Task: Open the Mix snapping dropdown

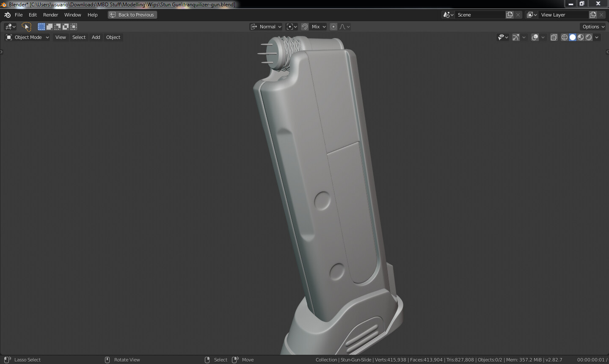Action: (x=318, y=27)
